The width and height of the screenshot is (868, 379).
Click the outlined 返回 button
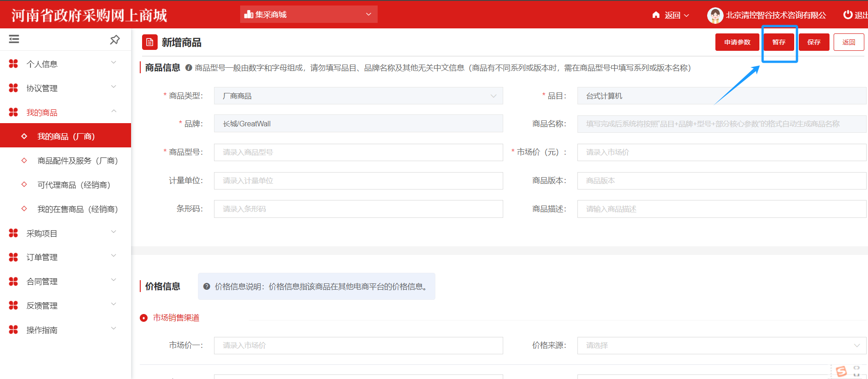(x=849, y=42)
